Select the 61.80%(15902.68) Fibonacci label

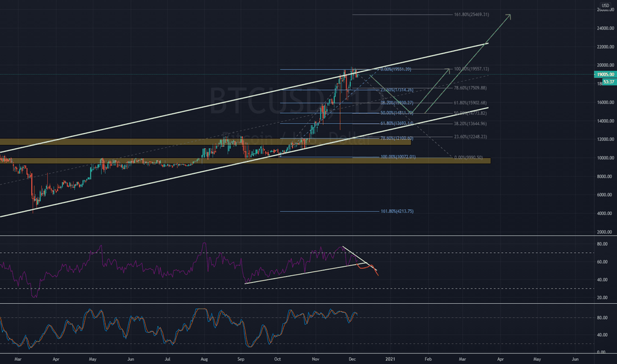[x=470, y=103]
